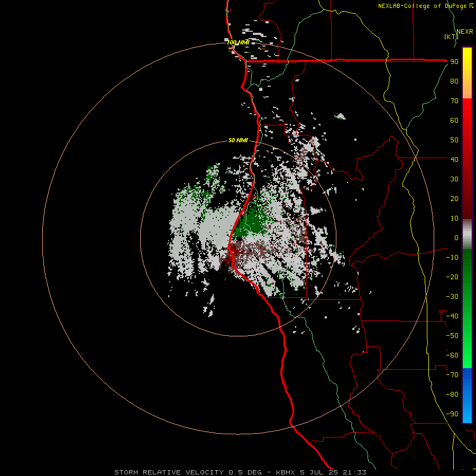Click the -60 value on velocity scale
Viewport: 476px width, 476px height.
coord(452,355)
